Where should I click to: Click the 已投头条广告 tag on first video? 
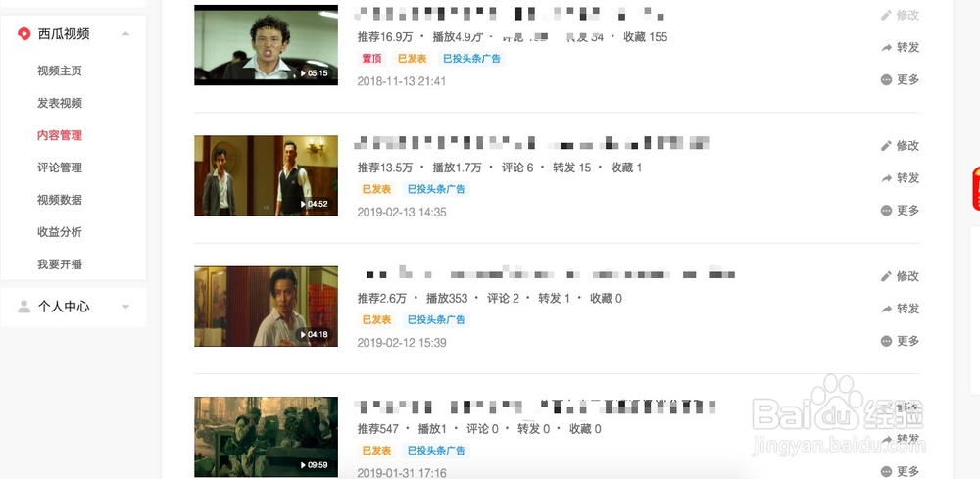coord(471,59)
